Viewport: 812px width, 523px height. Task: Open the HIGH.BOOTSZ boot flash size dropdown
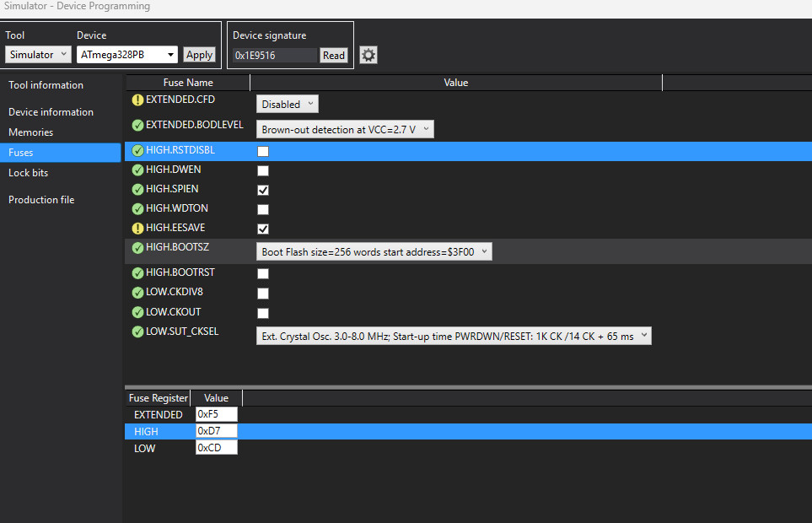[x=373, y=251]
